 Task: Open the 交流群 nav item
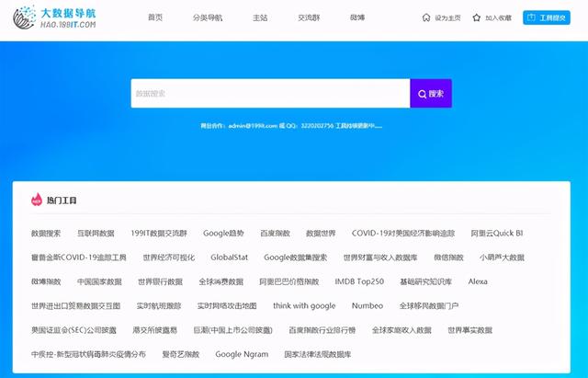[x=309, y=17]
